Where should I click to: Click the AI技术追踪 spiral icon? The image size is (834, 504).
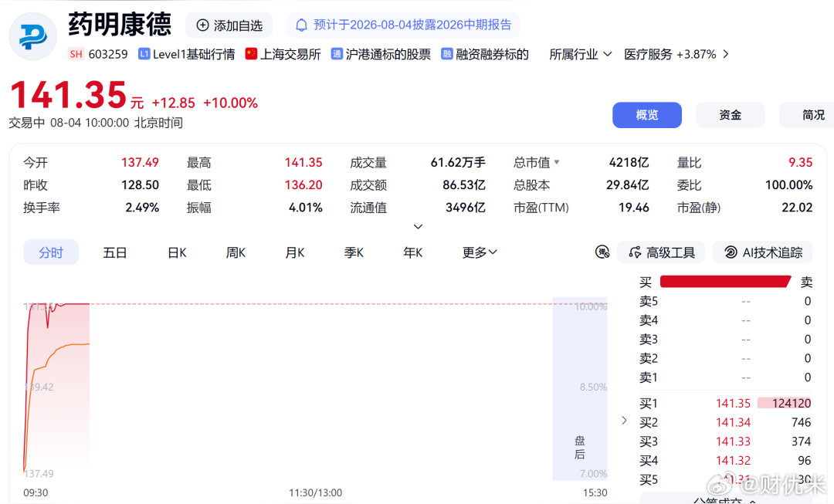pyautogui.click(x=731, y=252)
